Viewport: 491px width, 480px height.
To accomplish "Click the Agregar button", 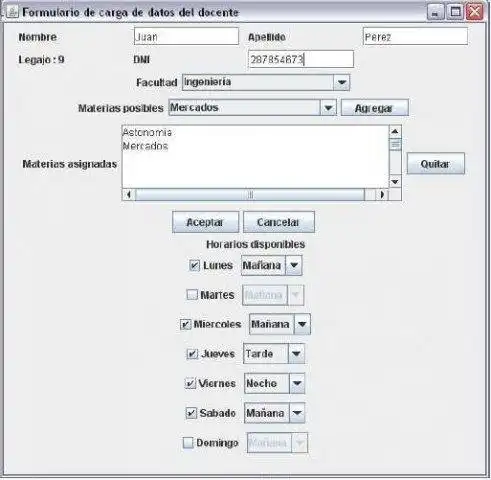I will pyautogui.click(x=375, y=108).
